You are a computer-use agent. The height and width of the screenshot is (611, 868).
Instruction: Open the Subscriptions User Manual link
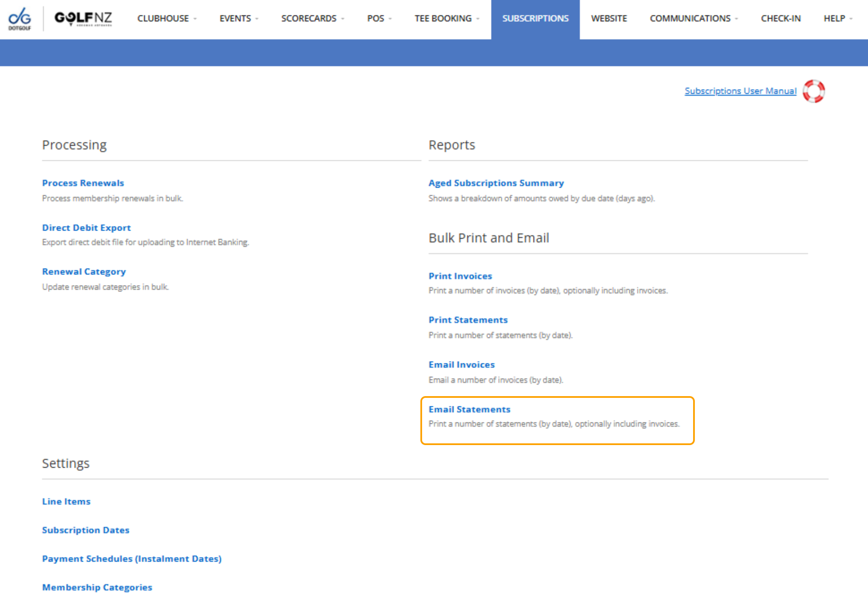(740, 91)
